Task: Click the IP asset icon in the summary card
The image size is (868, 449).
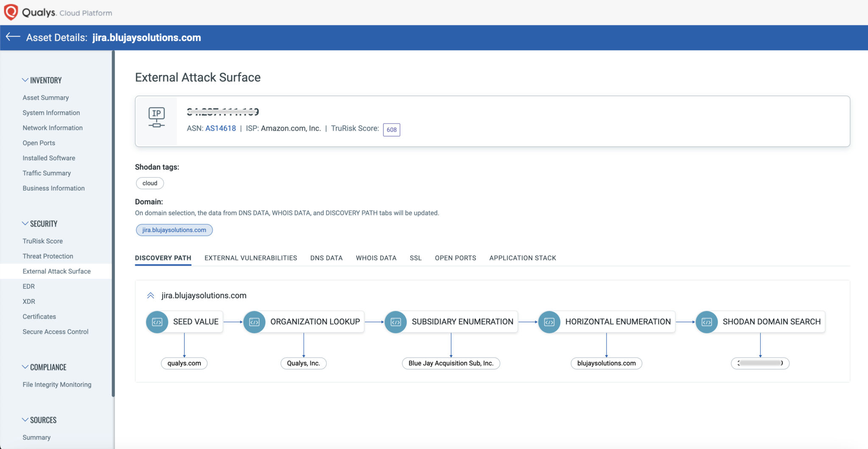Action: click(x=156, y=117)
